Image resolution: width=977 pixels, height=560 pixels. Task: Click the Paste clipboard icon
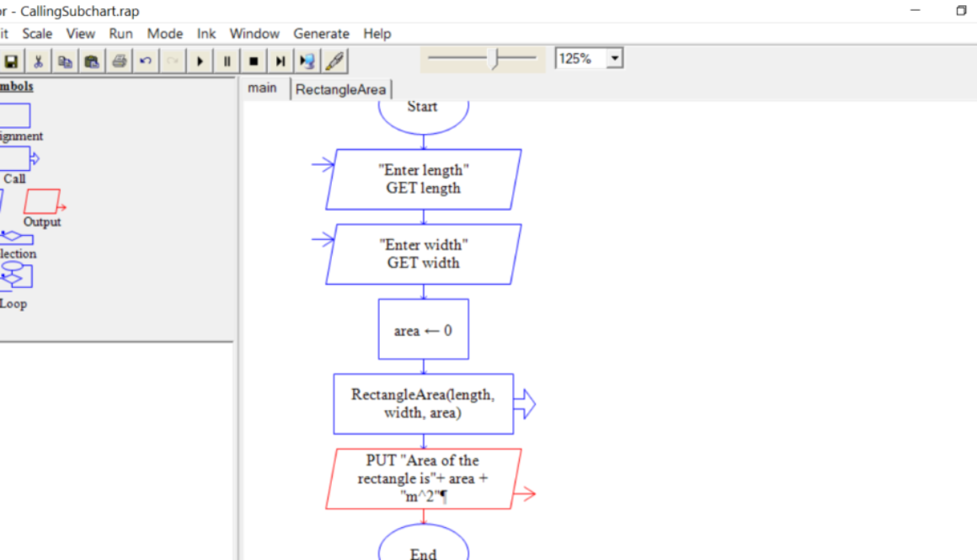coord(92,61)
